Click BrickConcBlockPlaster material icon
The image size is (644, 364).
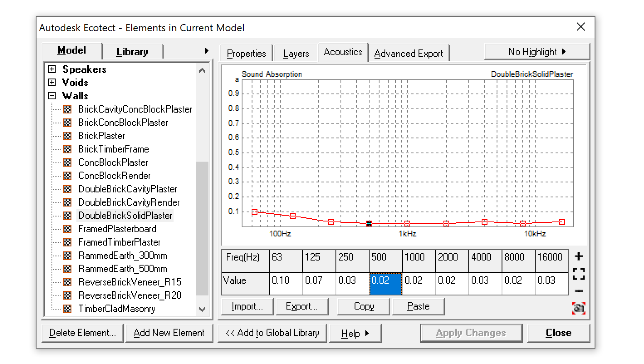(x=67, y=123)
